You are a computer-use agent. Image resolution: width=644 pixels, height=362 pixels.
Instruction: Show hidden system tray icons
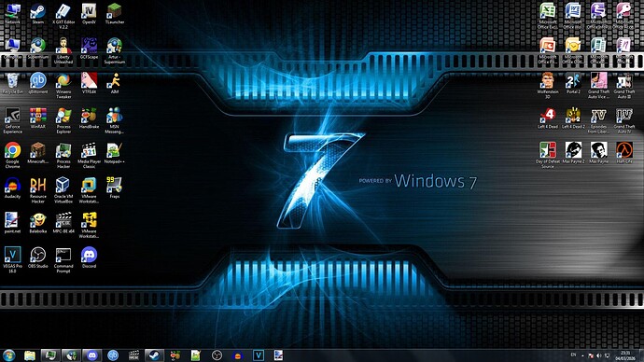coord(582,355)
